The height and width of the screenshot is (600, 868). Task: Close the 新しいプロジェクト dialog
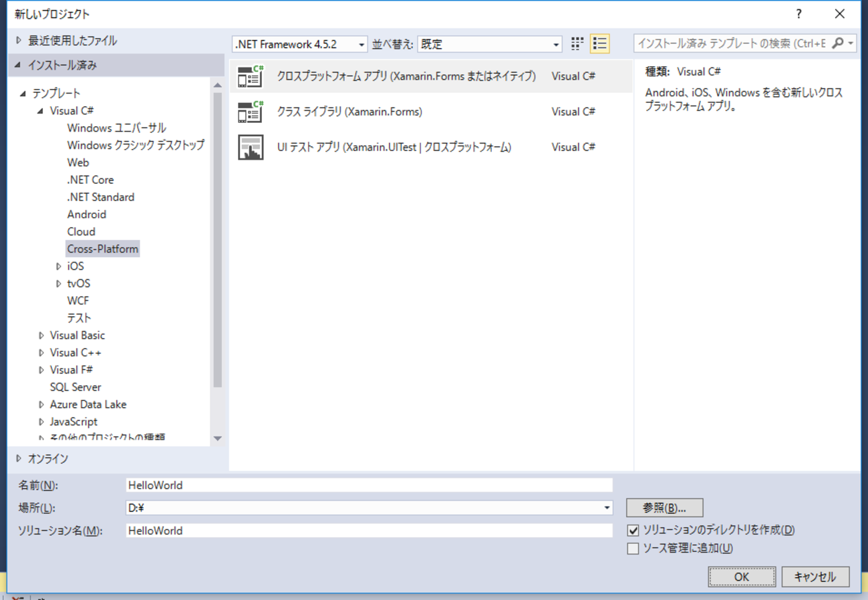pos(840,14)
